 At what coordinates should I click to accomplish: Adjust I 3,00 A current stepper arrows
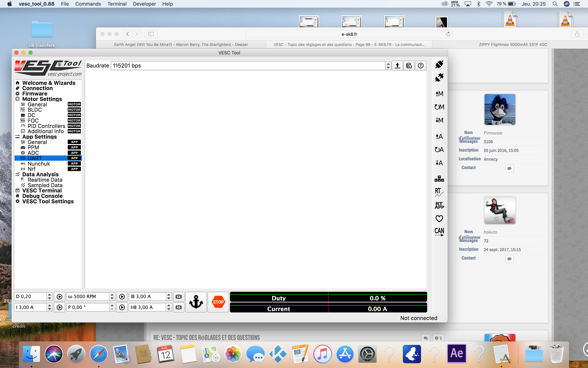[x=50, y=307]
